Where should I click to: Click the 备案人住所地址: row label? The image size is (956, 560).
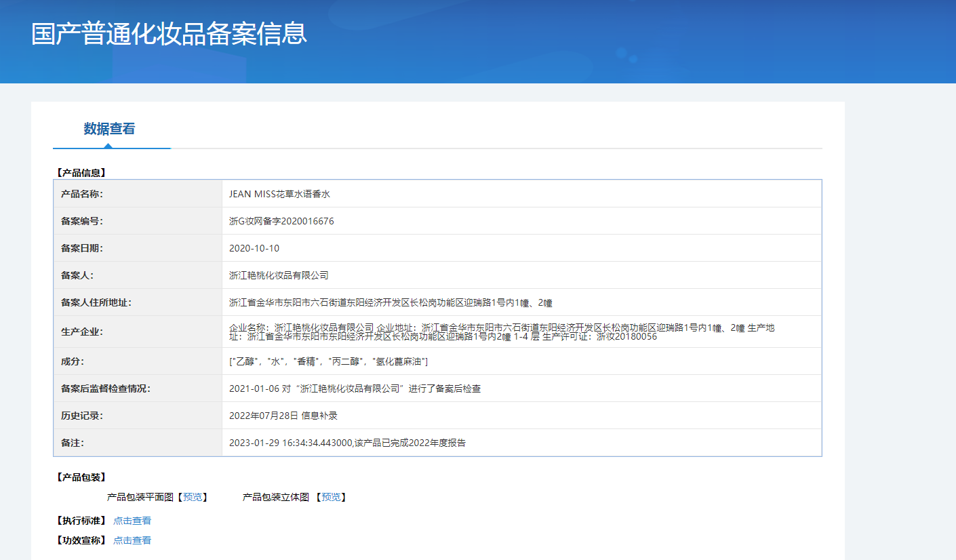click(x=96, y=302)
